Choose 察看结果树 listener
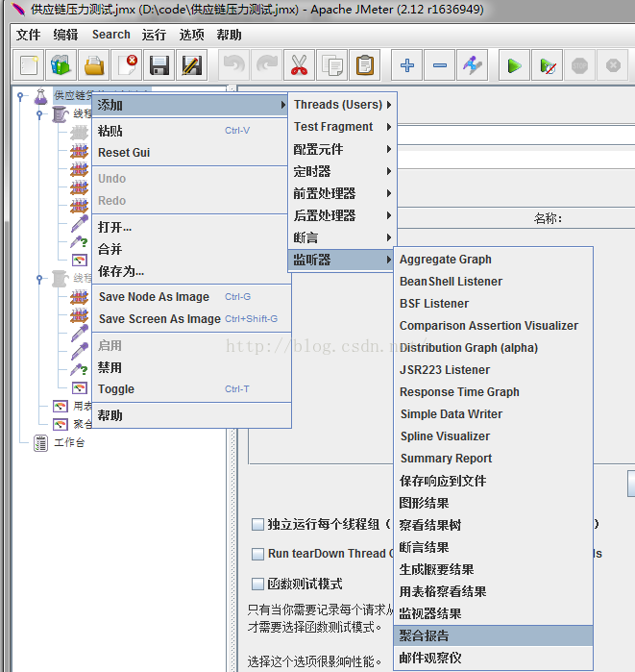The image size is (635, 672). 493,525
